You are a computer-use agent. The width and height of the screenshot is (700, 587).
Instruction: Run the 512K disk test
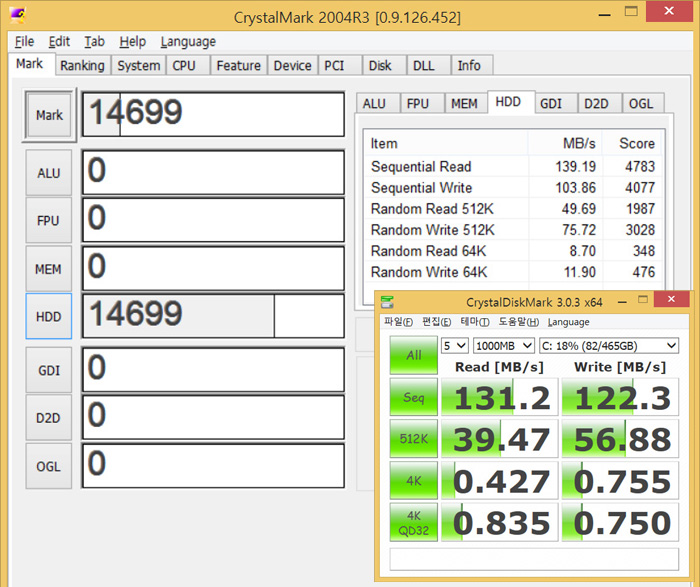click(x=413, y=439)
